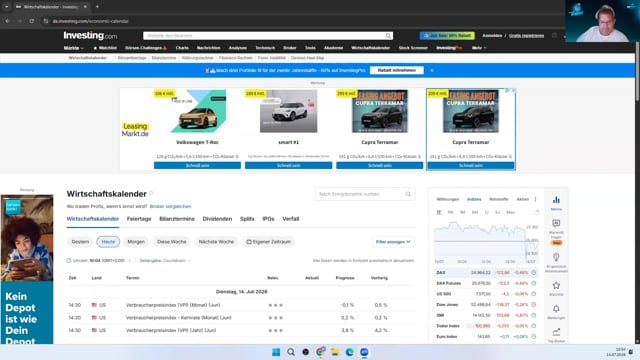Switch to the Feiertage tab
Screen dimensions: 640x360
pyautogui.click(x=139, y=219)
